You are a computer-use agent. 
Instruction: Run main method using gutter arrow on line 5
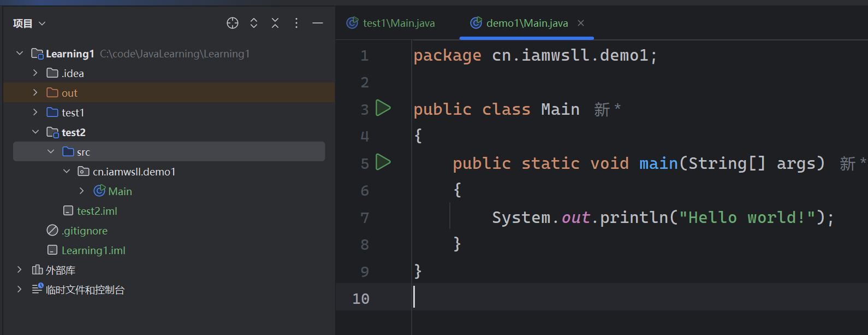(383, 162)
